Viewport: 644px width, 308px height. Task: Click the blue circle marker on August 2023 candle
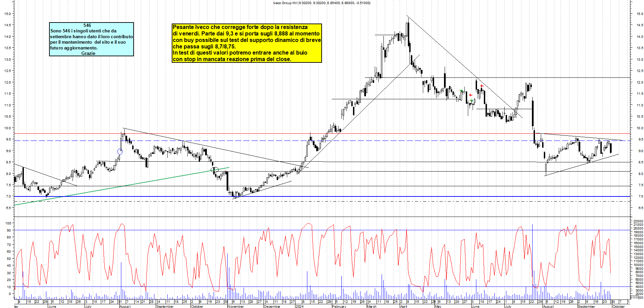click(x=120, y=152)
